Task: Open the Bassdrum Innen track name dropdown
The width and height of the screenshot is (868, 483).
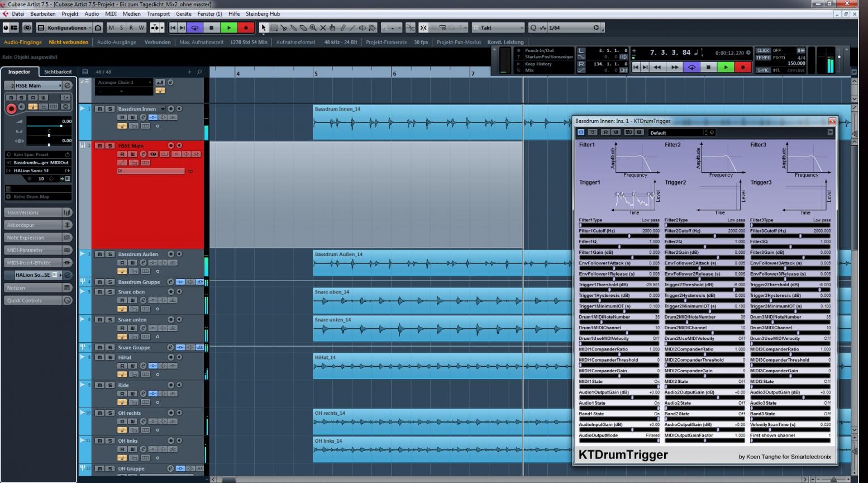Action: [163, 109]
